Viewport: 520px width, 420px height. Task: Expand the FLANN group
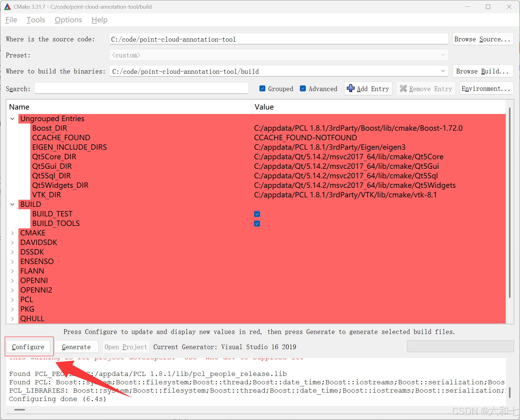pos(12,271)
